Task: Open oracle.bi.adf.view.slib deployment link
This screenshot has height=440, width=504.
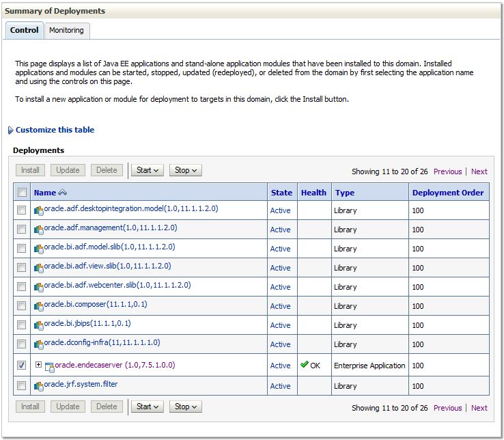Action: click(x=107, y=266)
